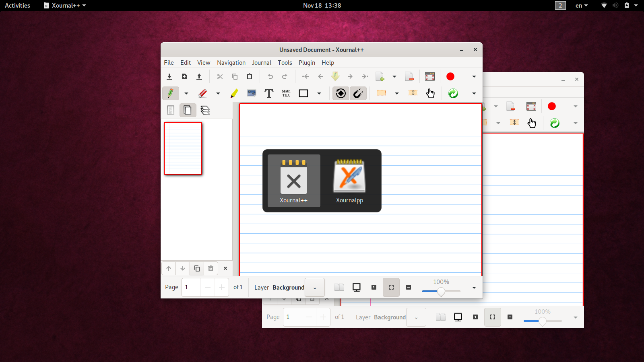Undo the last action
Viewport: 644px width, 362px height.
[270, 76]
